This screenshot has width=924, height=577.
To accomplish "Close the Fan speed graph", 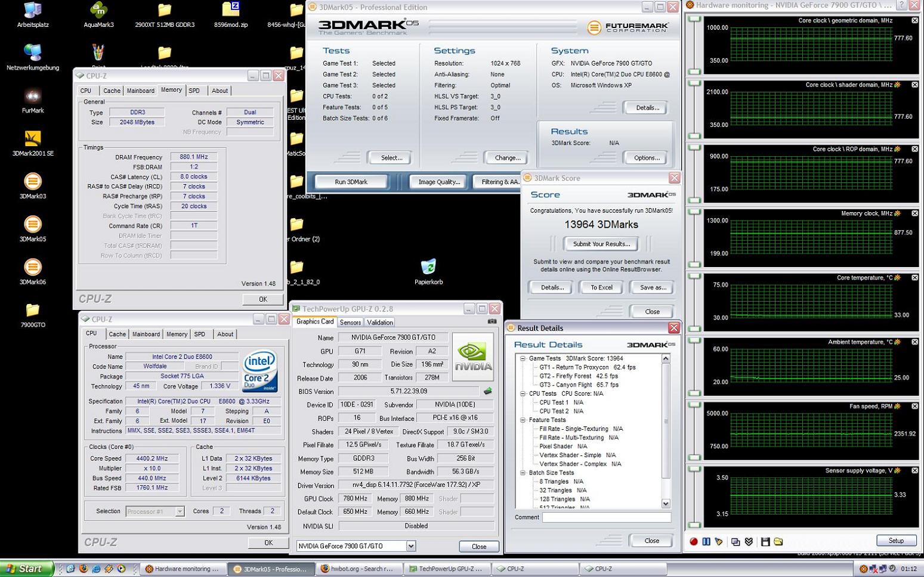I will click(914, 407).
